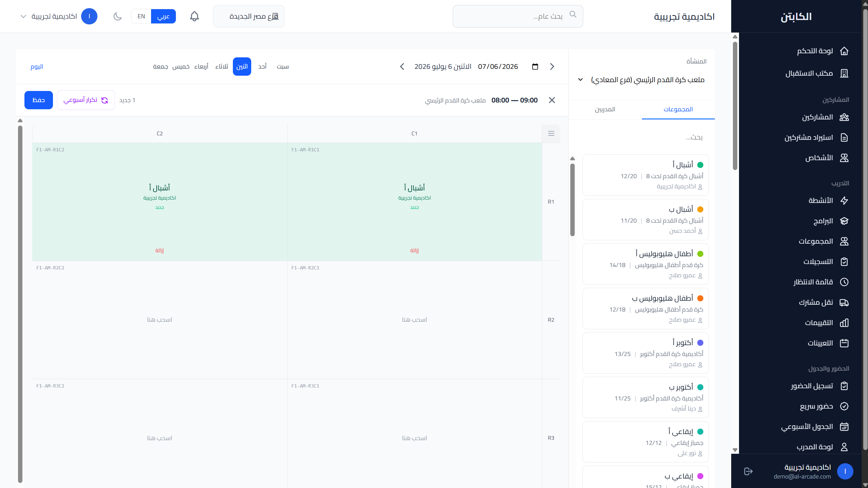Select group card أكتوبر أ
Screen dimensions: 868x488
(645, 353)
